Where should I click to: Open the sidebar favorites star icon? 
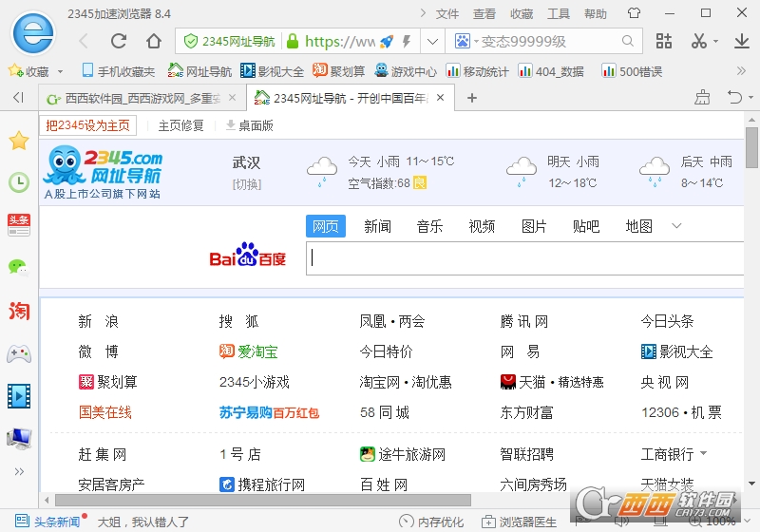[x=19, y=141]
